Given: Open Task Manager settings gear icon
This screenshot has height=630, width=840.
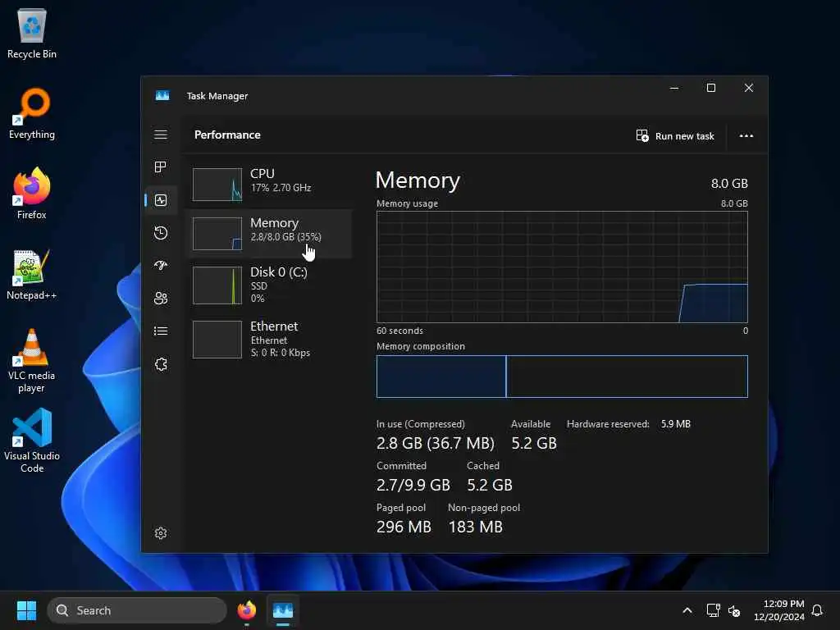Looking at the screenshot, I should (x=161, y=533).
